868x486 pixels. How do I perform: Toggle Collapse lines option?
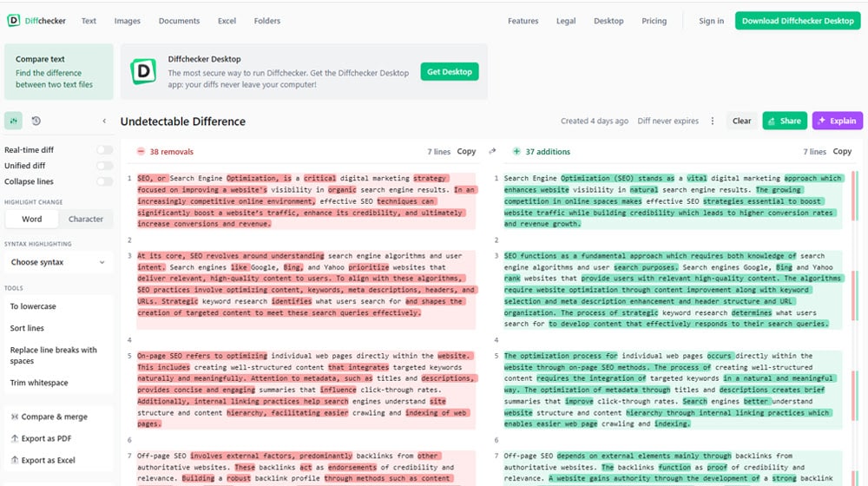[x=104, y=181]
